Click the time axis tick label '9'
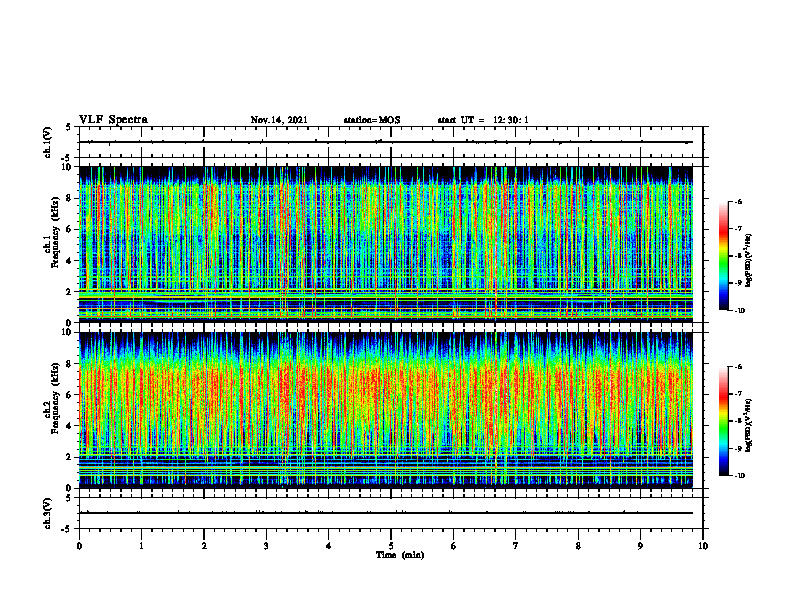The image size is (792, 612). coord(640,546)
